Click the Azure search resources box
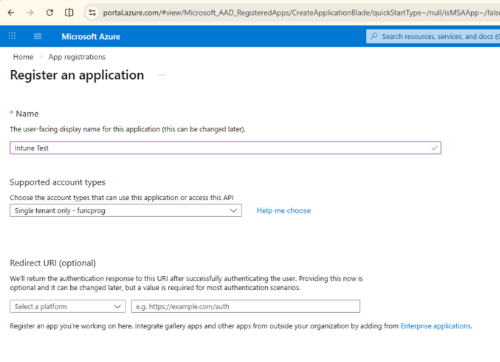This screenshot has width=500, height=362. (433, 36)
